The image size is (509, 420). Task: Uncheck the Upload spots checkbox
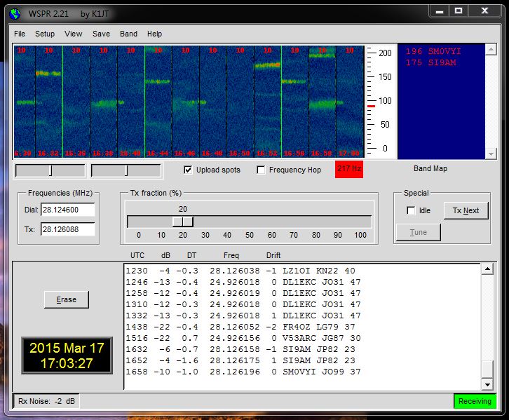point(188,170)
